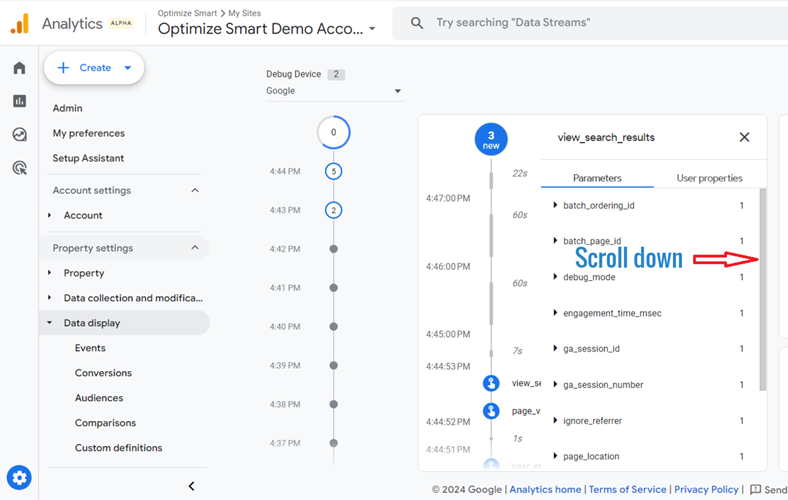Viewport: 788px width, 500px height.
Task: Click the 4:38 PM timeline dot
Action: point(334,404)
